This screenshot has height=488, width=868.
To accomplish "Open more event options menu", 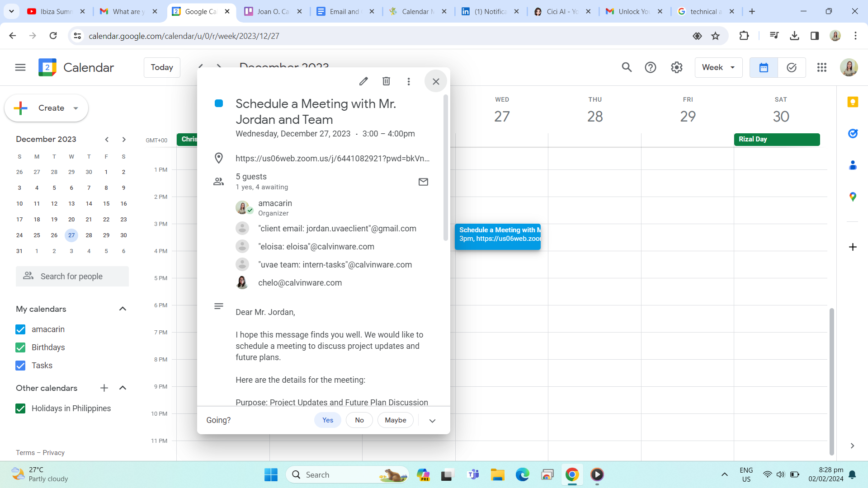I will 409,81.
